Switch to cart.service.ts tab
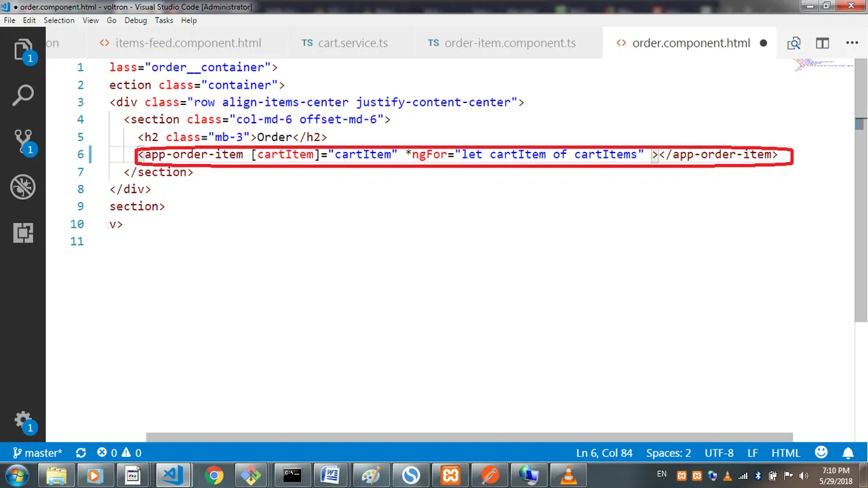This screenshot has height=488, width=868. point(352,43)
